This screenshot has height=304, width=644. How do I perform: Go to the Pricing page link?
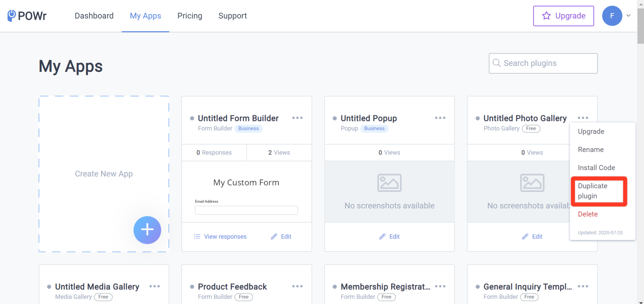tap(190, 16)
